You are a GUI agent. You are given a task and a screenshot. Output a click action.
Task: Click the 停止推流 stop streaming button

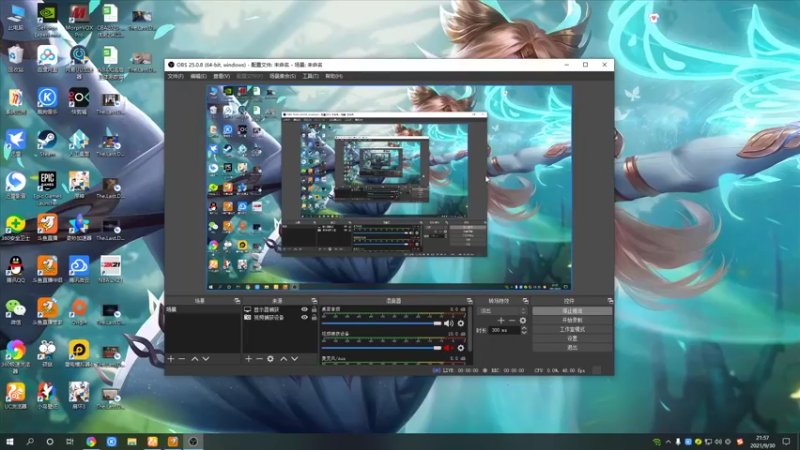(x=572, y=311)
